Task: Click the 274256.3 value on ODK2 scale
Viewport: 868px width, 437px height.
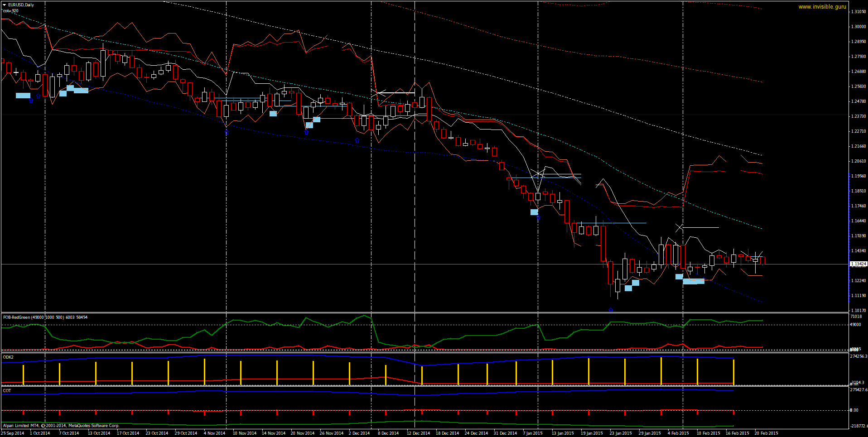Action: (858, 356)
